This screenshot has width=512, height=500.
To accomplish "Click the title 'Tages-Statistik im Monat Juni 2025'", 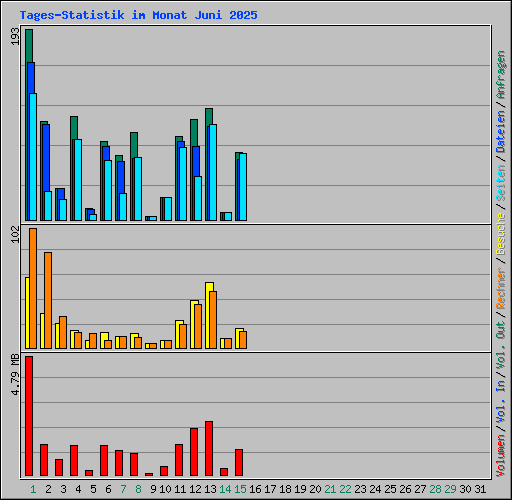I will [x=138, y=15].
